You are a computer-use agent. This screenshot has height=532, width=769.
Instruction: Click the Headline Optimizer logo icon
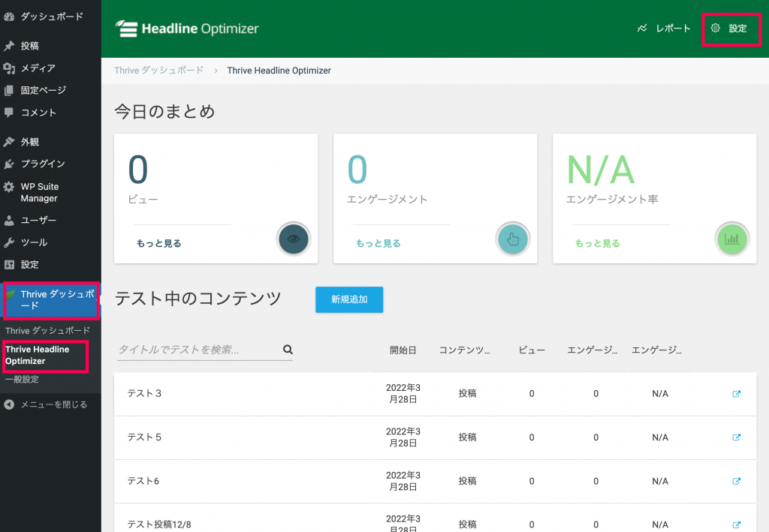pos(126,29)
